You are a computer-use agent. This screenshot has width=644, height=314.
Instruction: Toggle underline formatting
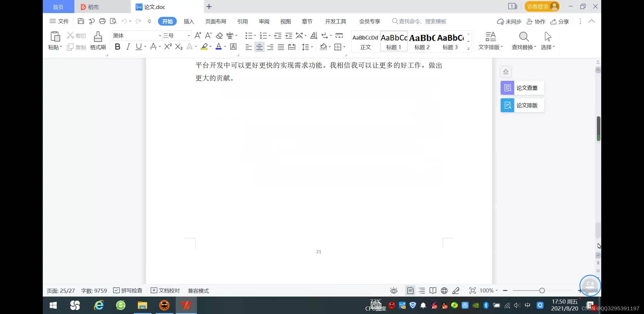click(139, 47)
